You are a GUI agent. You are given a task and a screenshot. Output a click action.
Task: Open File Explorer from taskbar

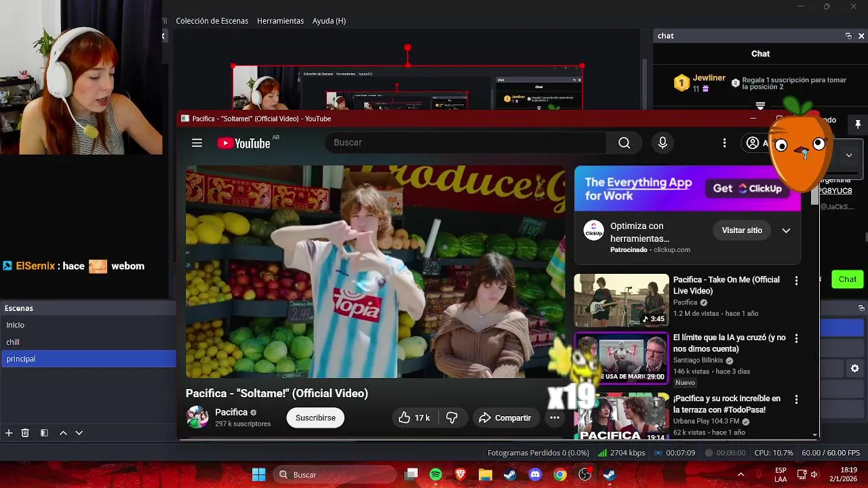[x=485, y=474]
